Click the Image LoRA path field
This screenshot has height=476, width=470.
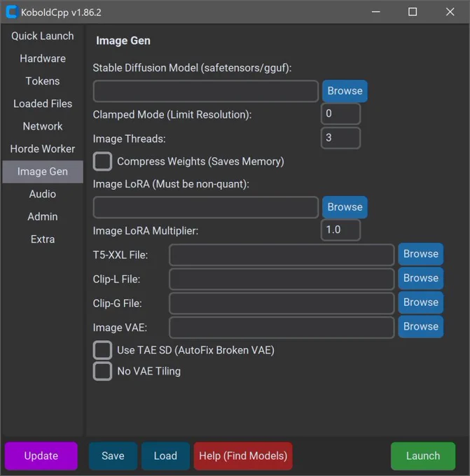click(206, 207)
